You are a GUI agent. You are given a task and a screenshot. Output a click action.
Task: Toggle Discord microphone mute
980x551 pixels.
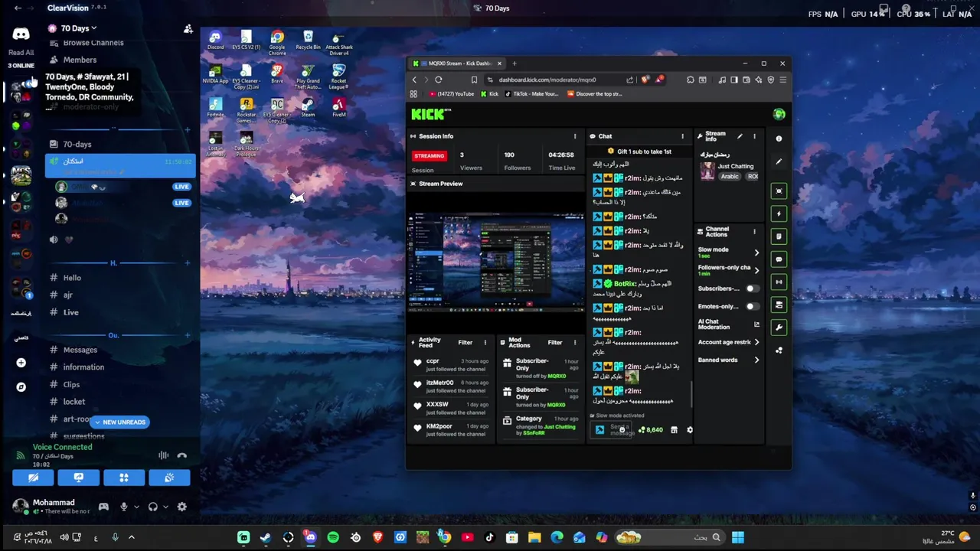[x=124, y=507]
